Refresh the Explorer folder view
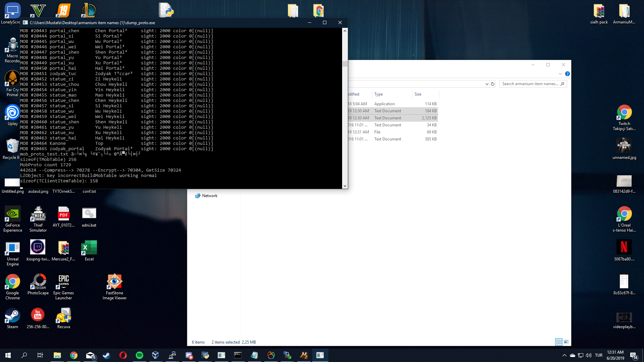Image resolution: width=644 pixels, height=362 pixels. pyautogui.click(x=493, y=84)
